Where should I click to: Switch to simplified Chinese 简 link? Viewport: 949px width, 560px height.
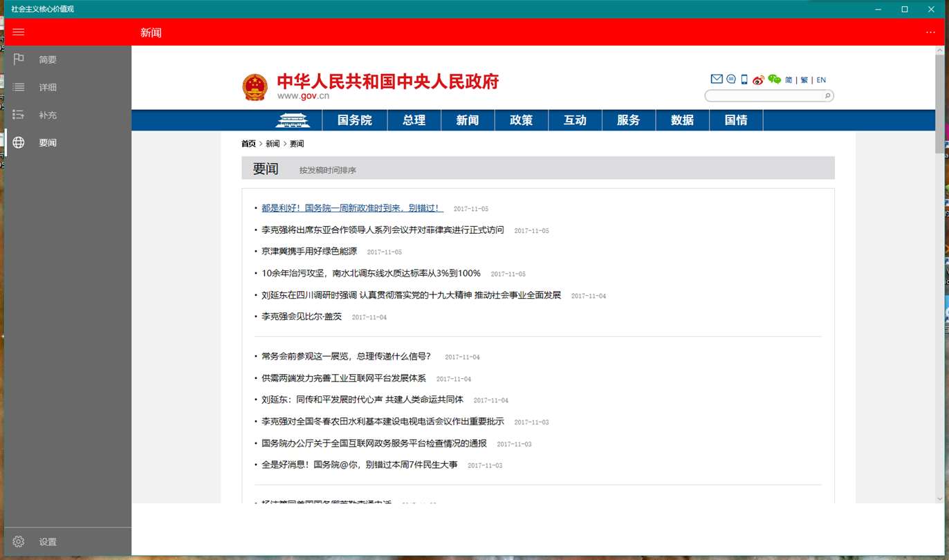click(789, 80)
